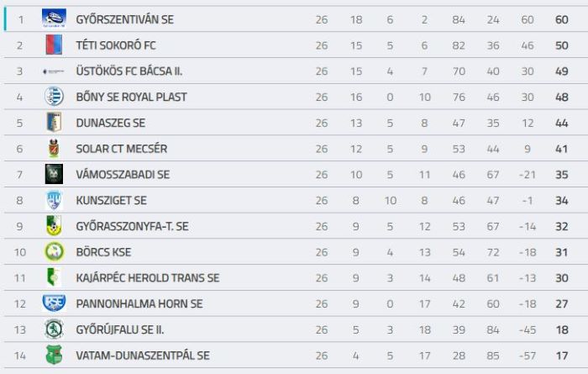588x374 pixels.
Task: Select the Győrújfalu SE II. round emblem
Action: click(x=54, y=329)
